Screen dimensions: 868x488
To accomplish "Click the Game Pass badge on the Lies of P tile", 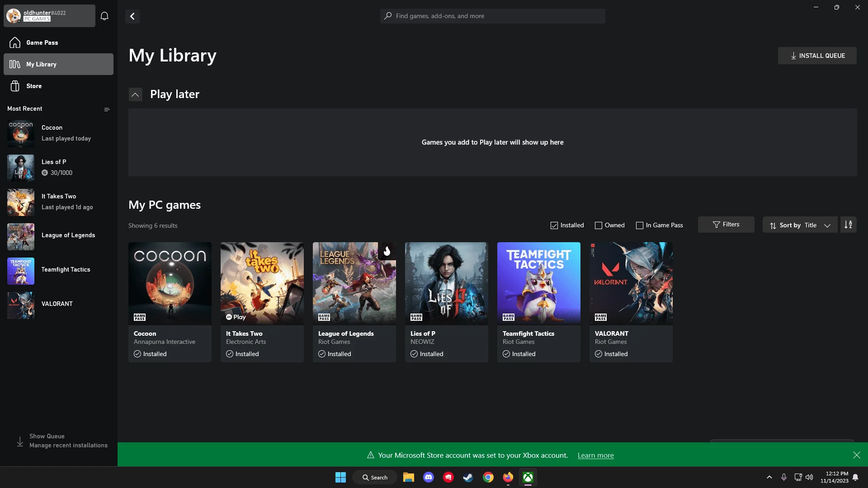I will click(416, 317).
